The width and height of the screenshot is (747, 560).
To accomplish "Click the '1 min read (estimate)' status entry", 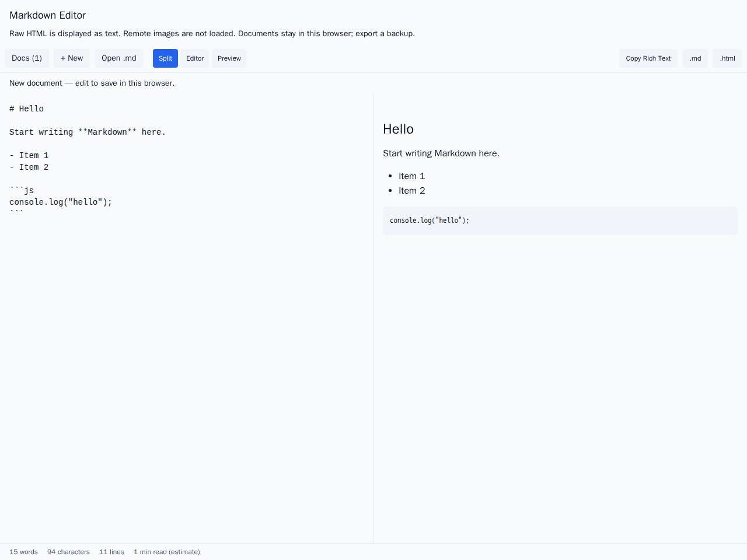I will 167,552.
